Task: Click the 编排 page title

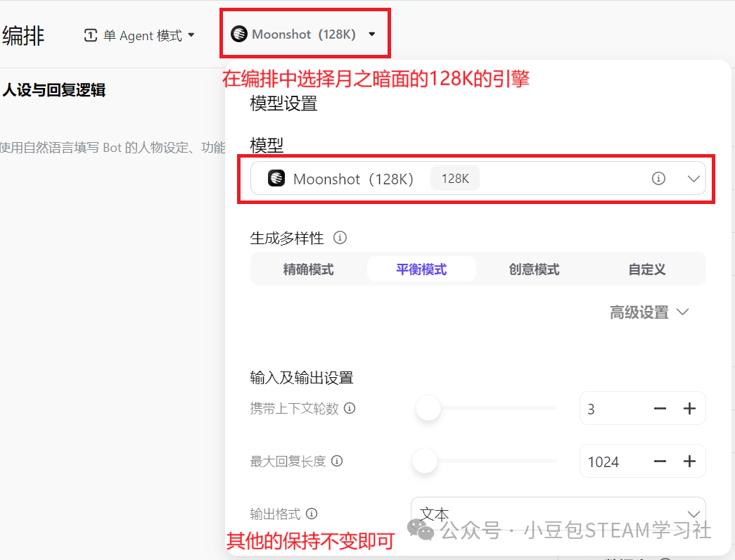Action: click(x=23, y=36)
